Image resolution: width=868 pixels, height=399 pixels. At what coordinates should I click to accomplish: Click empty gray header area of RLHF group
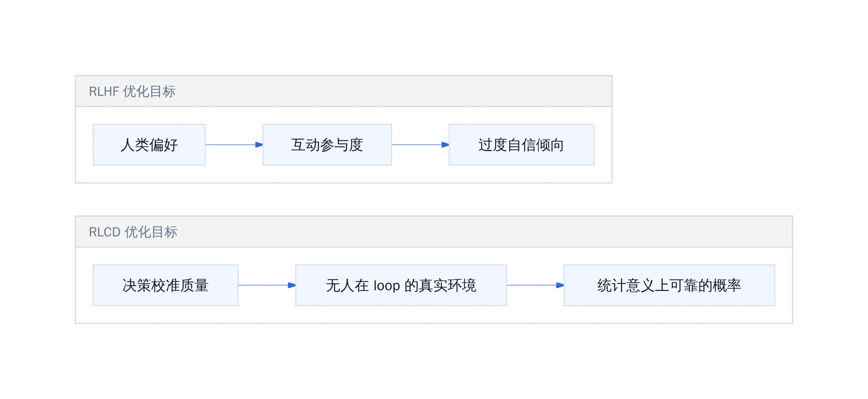point(398,91)
